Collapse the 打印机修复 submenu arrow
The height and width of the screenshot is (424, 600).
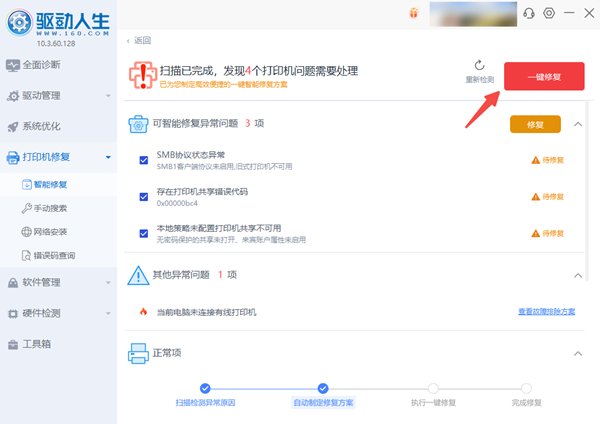tap(108, 157)
